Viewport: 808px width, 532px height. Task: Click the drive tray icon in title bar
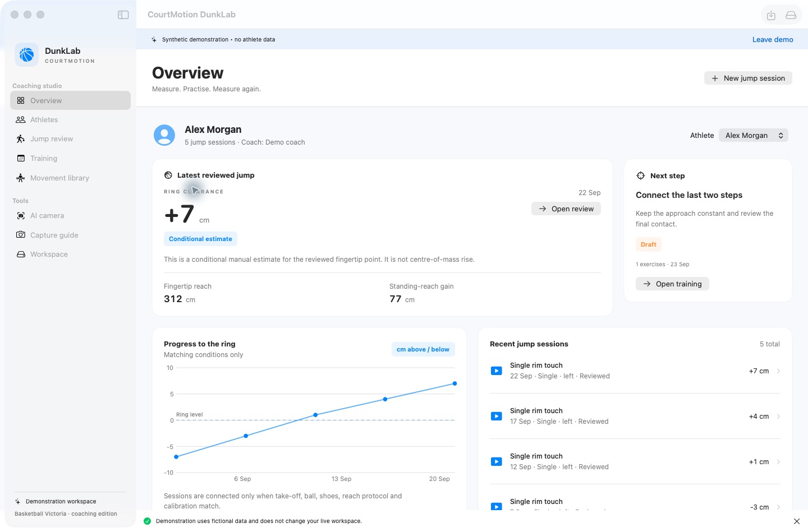pos(791,15)
